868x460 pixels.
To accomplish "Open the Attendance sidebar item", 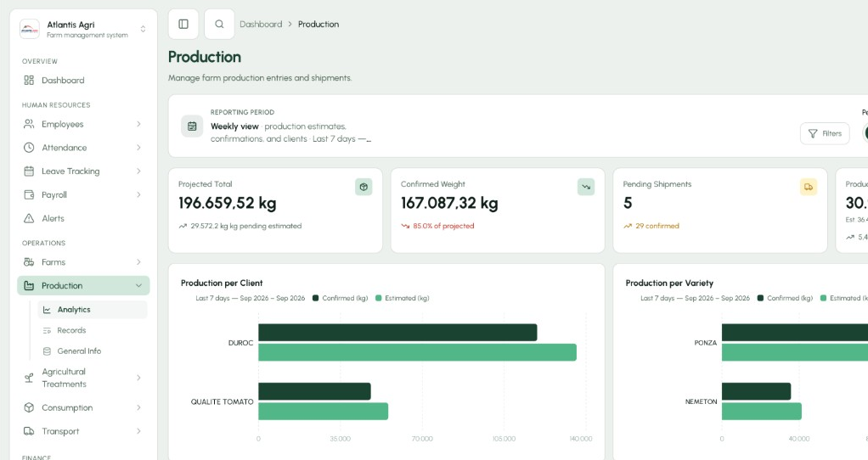I will point(83,148).
